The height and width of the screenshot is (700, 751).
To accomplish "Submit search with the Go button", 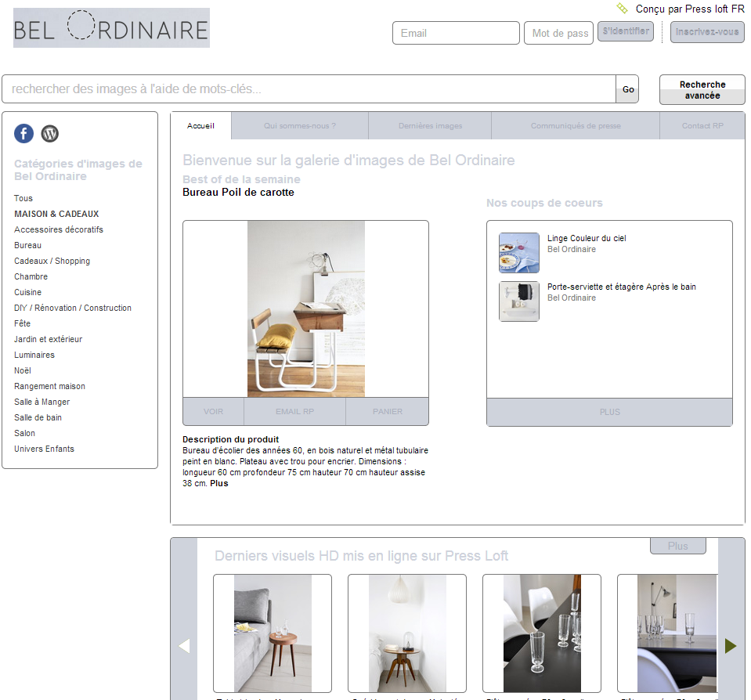I will coord(627,89).
